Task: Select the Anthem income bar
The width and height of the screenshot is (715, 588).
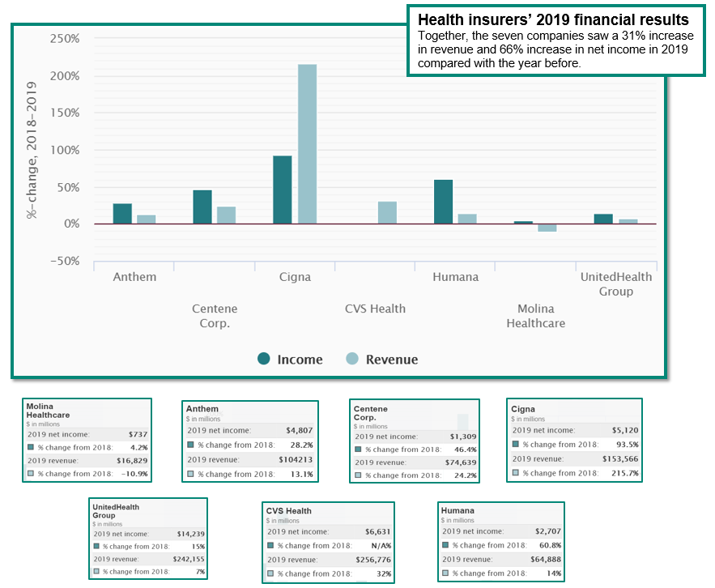Action: 122,214
